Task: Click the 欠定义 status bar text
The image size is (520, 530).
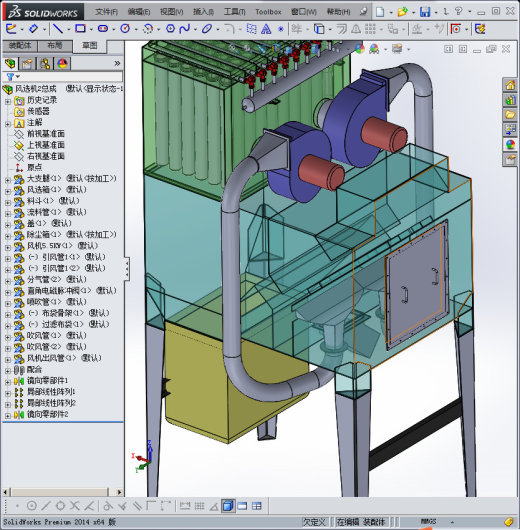Action: point(314,522)
